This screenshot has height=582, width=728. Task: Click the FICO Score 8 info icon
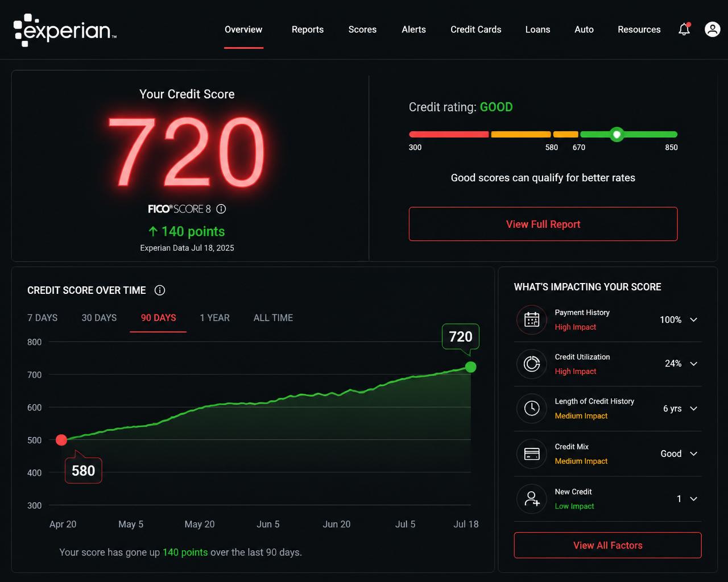tap(221, 209)
